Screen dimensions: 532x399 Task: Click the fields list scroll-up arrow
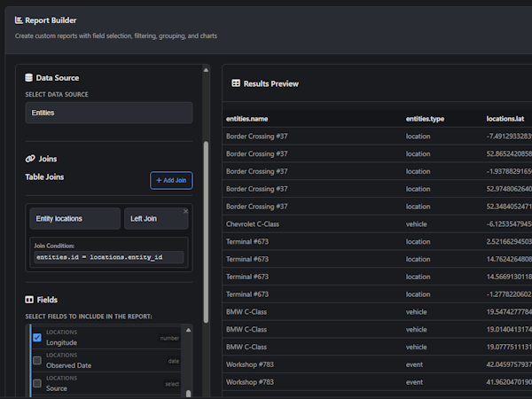tap(188, 330)
